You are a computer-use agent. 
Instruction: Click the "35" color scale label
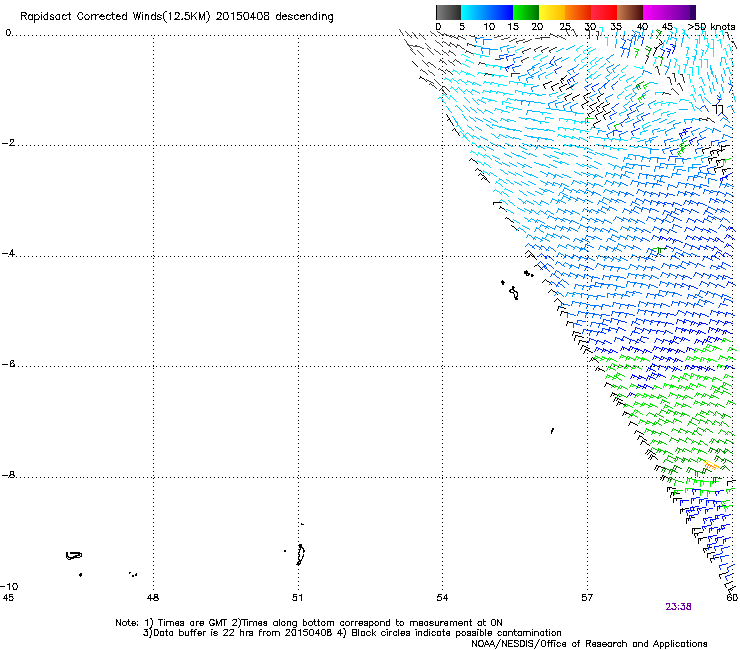616,27
